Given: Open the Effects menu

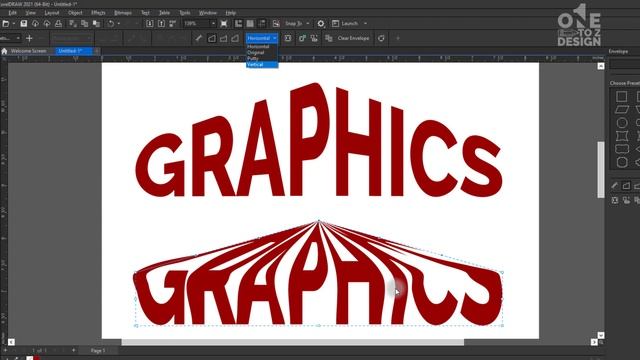Looking at the screenshot, I should click(x=98, y=13).
